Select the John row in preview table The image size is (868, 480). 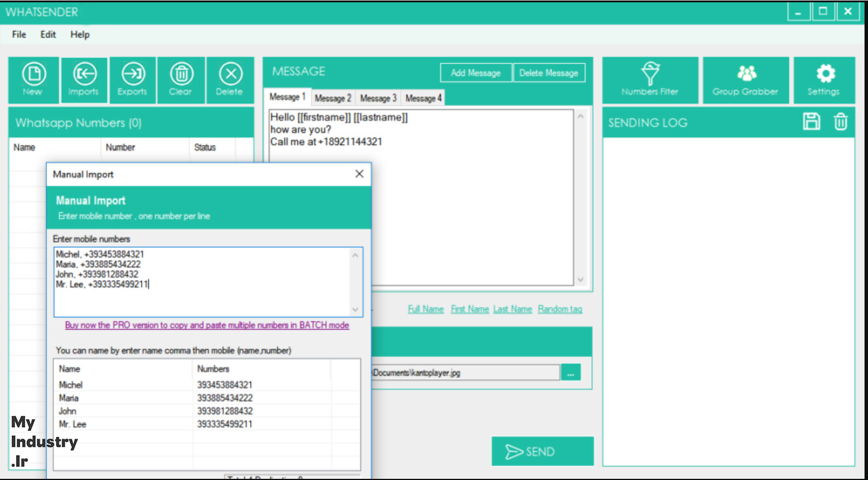coord(207,411)
